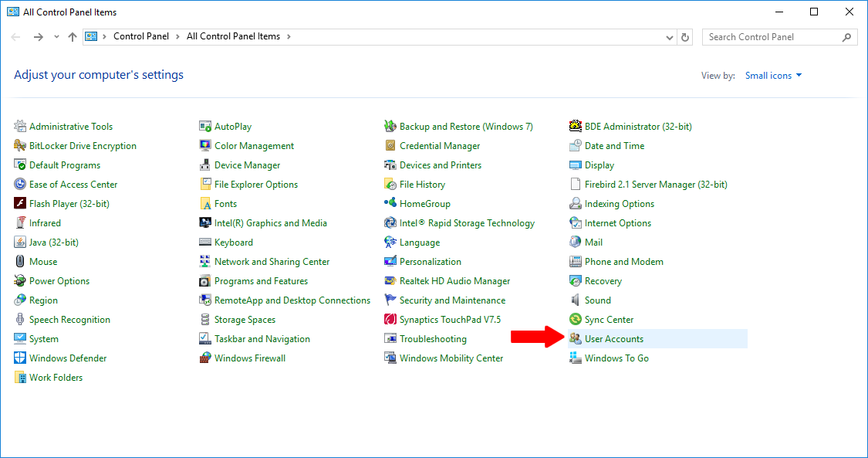
Task: Open Ease of Access Center link
Action: (73, 185)
